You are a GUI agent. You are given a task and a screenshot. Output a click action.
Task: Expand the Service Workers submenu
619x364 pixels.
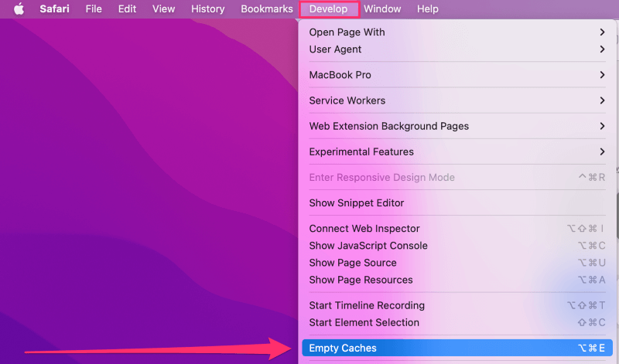point(347,100)
